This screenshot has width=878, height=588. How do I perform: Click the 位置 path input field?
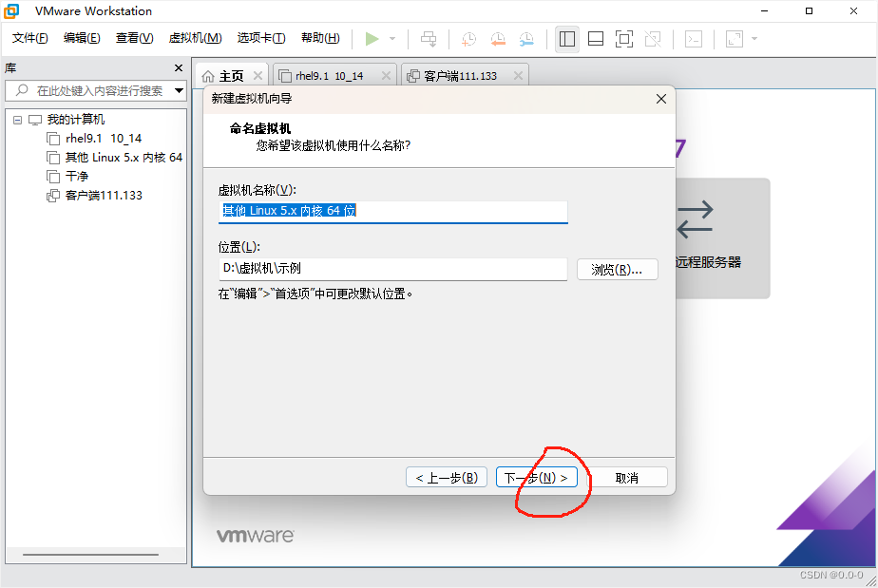click(393, 269)
